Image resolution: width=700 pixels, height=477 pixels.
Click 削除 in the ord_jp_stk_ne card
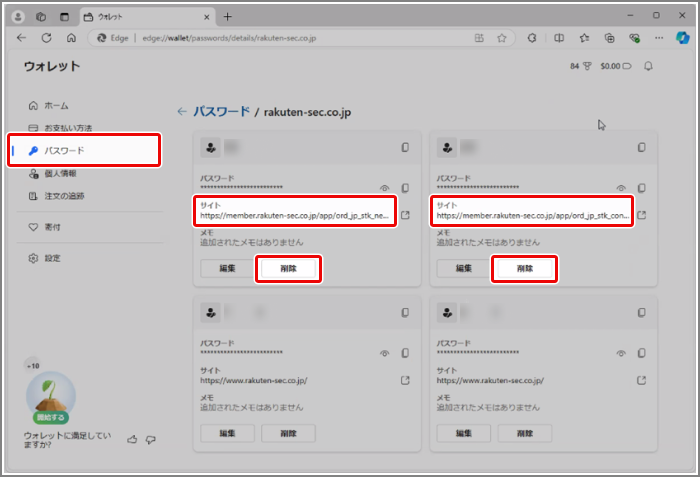(x=288, y=268)
